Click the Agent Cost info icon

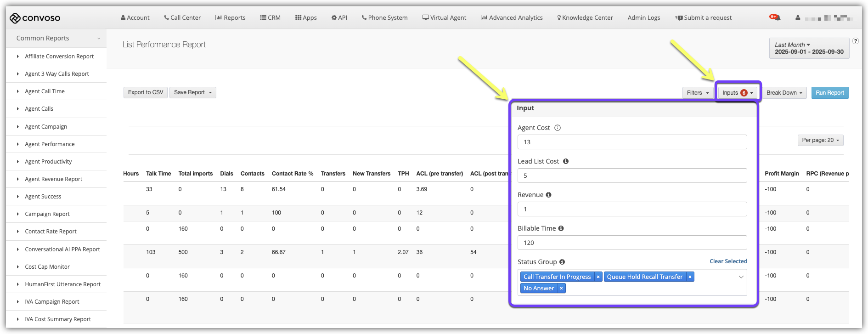pos(558,128)
